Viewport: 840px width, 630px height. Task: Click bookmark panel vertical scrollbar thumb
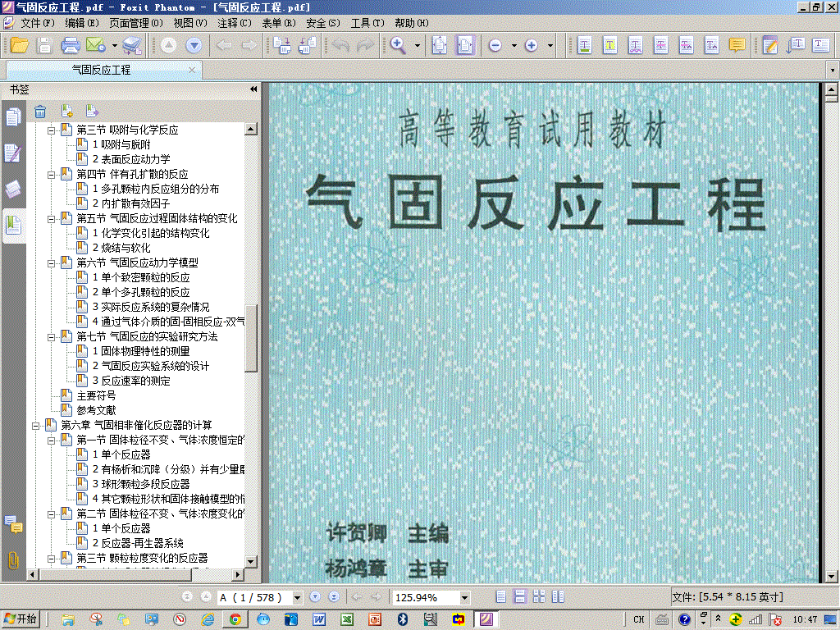[x=251, y=338]
